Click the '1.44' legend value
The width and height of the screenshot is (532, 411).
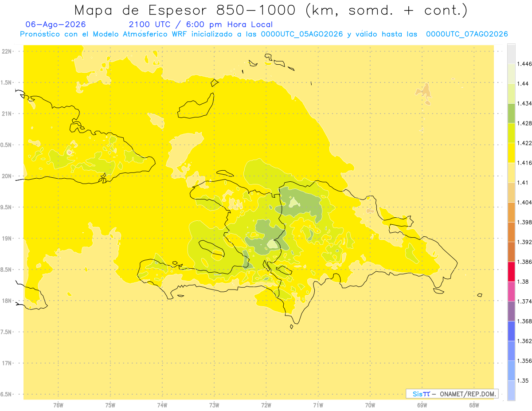coord(523,84)
